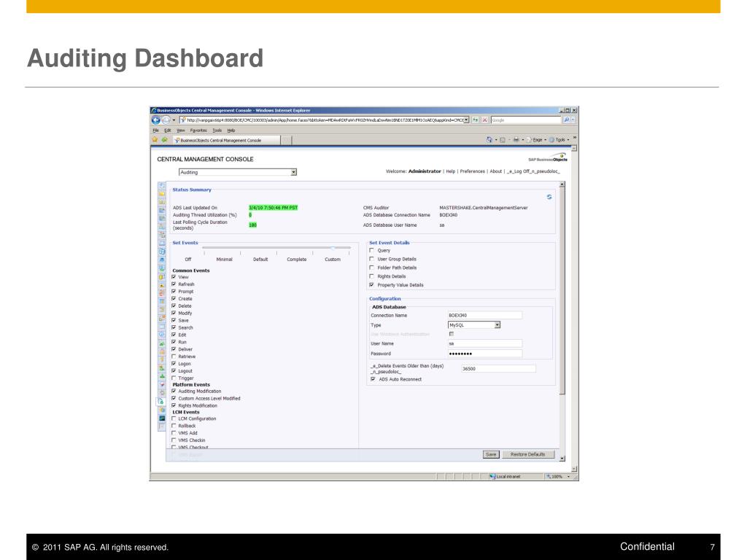Enable the Retrieve event checkbox
Screen dimensions: 747x560
[x=174, y=356]
